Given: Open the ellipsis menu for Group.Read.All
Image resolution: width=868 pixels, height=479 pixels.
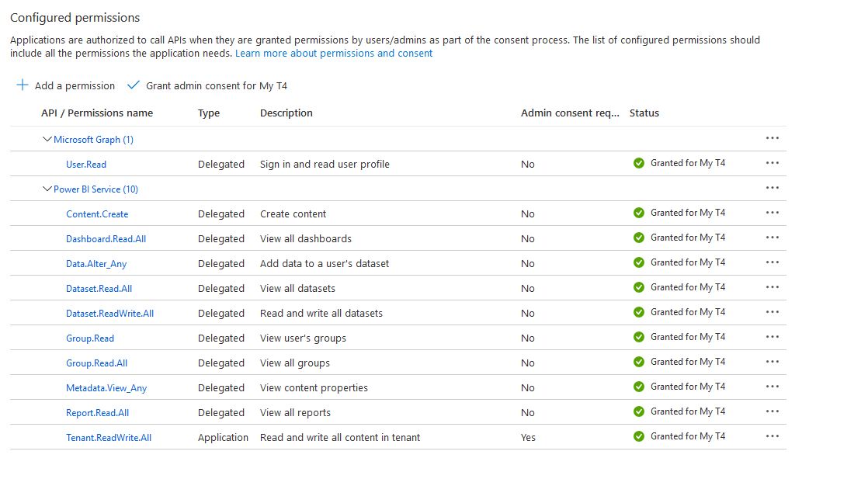Looking at the screenshot, I should pos(772,361).
